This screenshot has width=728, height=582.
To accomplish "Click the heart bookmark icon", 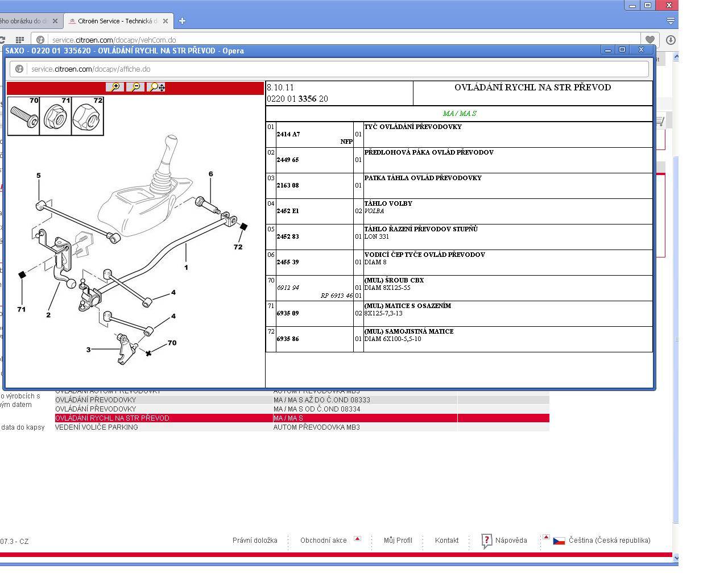I will tap(650, 40).
